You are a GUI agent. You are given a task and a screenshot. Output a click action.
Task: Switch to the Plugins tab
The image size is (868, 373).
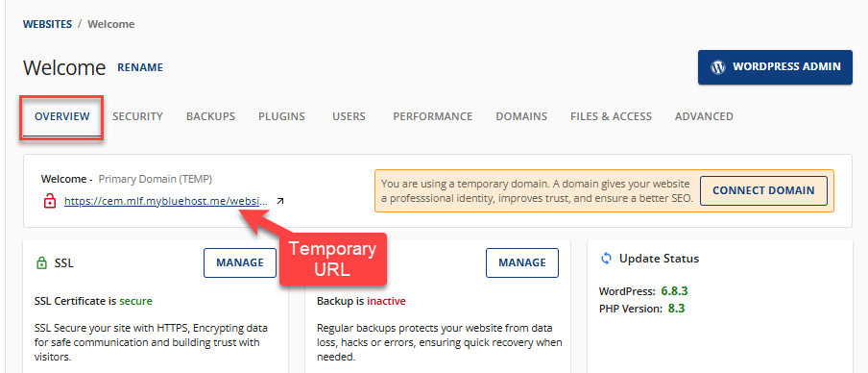coord(281,117)
